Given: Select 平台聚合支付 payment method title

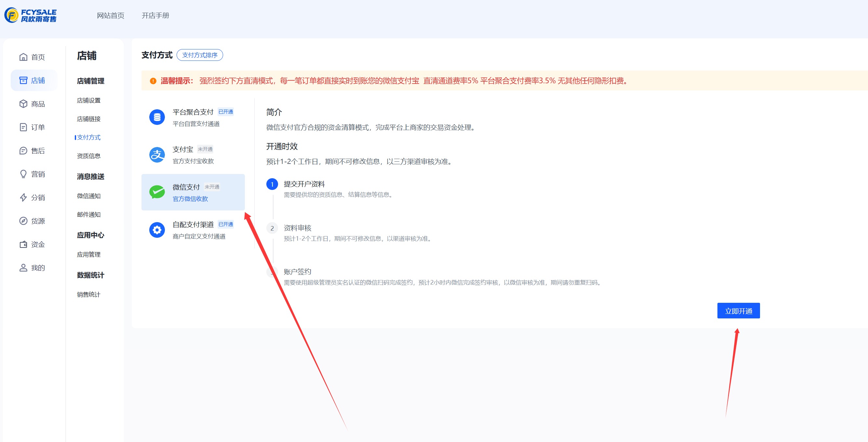Looking at the screenshot, I should click(x=193, y=112).
